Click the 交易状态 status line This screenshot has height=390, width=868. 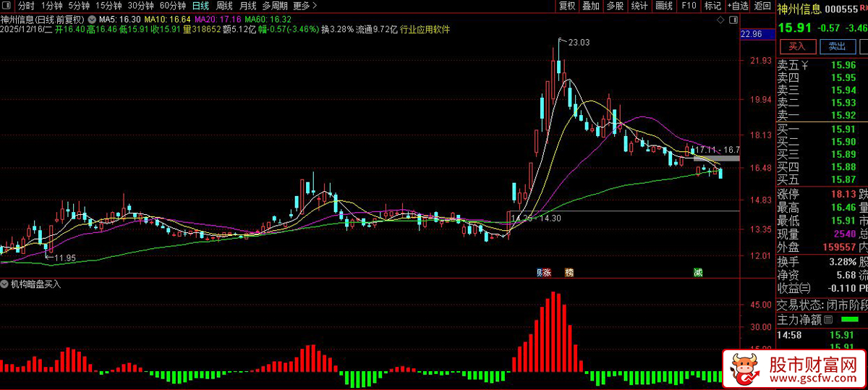[822, 305]
